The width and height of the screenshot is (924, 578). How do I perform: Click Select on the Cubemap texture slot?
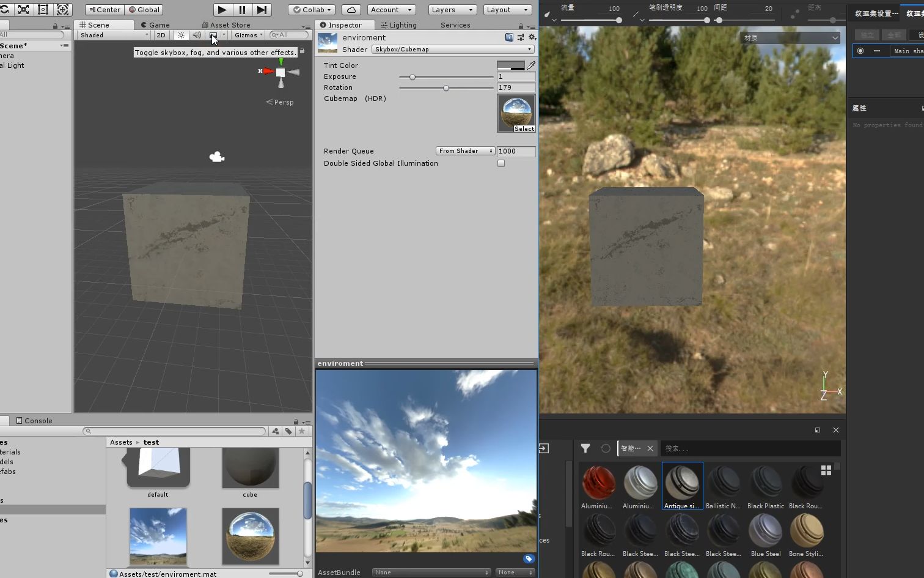click(x=524, y=128)
